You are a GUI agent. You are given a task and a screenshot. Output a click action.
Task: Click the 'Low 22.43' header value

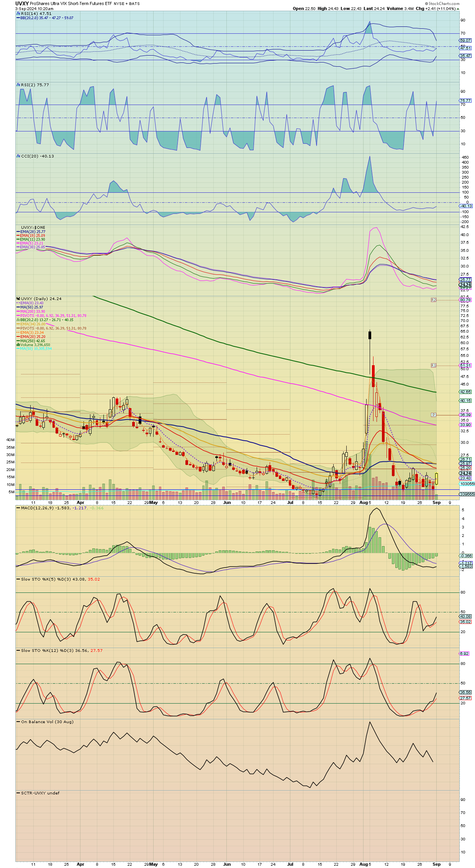point(351,8)
